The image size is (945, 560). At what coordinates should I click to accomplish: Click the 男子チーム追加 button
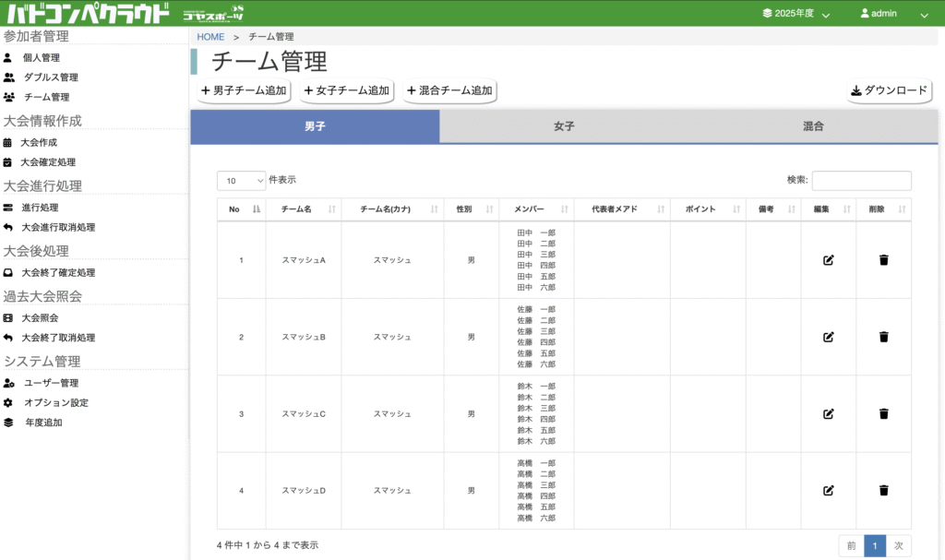point(244,90)
